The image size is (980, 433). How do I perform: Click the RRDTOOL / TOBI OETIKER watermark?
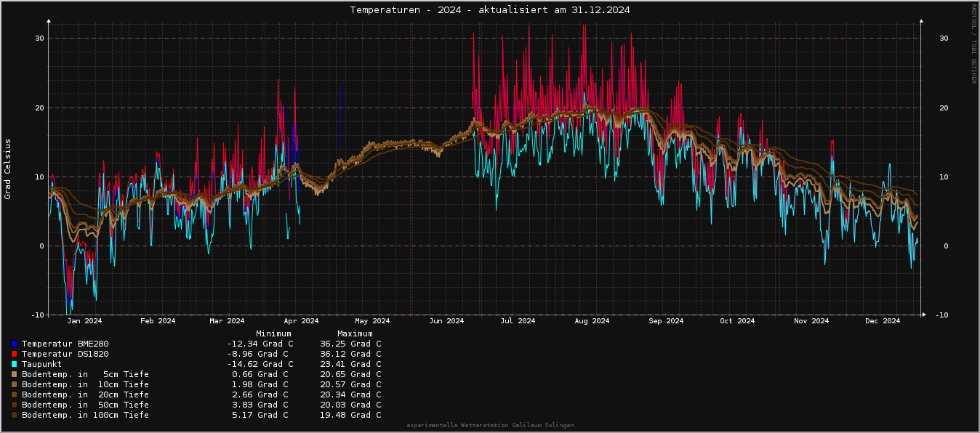973,44
